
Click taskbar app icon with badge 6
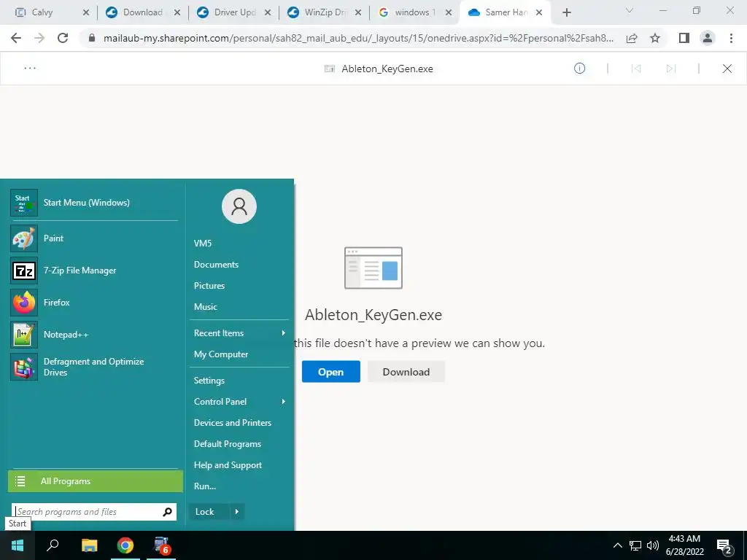tap(161, 545)
